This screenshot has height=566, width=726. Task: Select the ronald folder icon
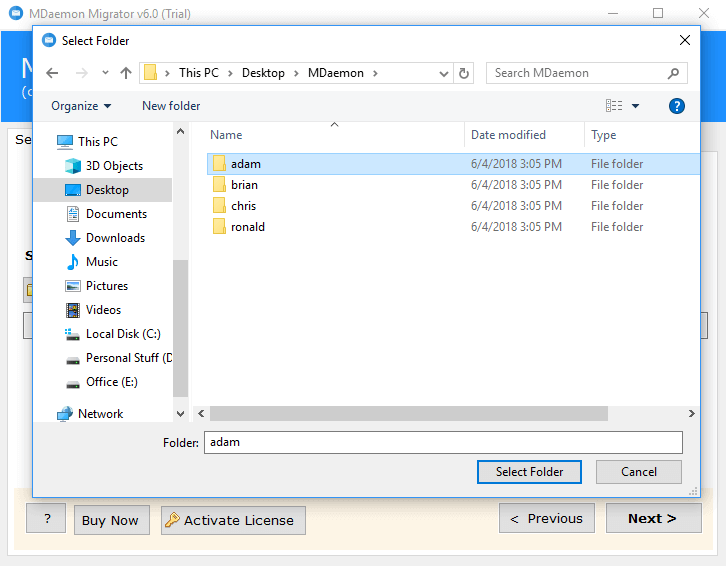[x=219, y=227]
